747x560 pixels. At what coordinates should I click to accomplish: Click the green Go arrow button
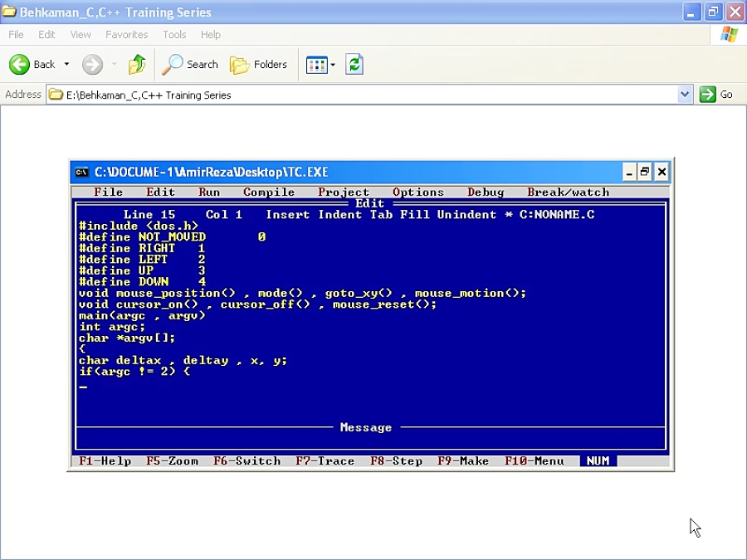pos(707,95)
